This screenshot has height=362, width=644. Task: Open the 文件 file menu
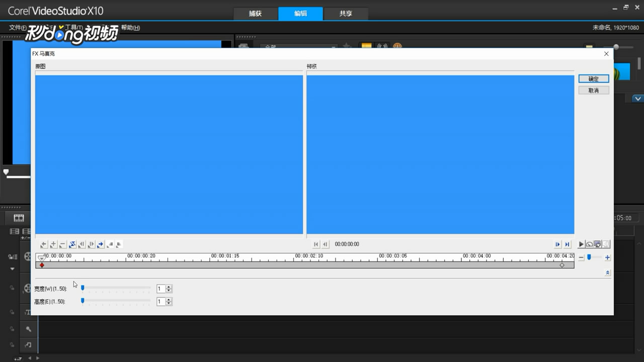[x=17, y=28]
